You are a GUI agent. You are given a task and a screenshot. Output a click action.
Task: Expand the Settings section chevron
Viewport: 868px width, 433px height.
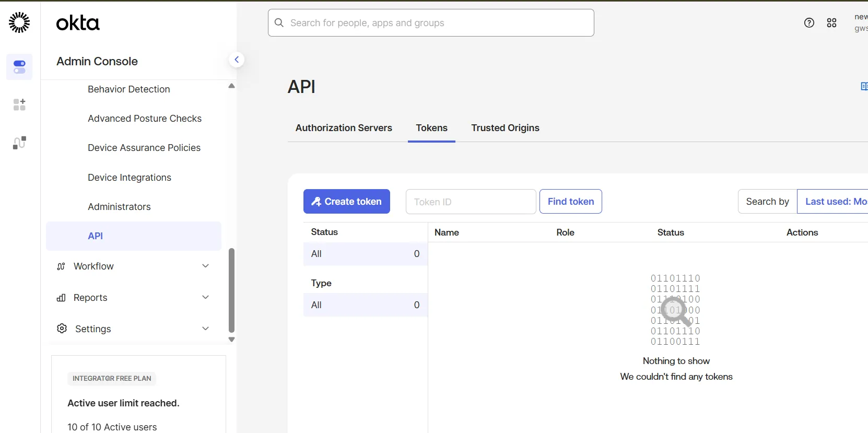tap(206, 329)
